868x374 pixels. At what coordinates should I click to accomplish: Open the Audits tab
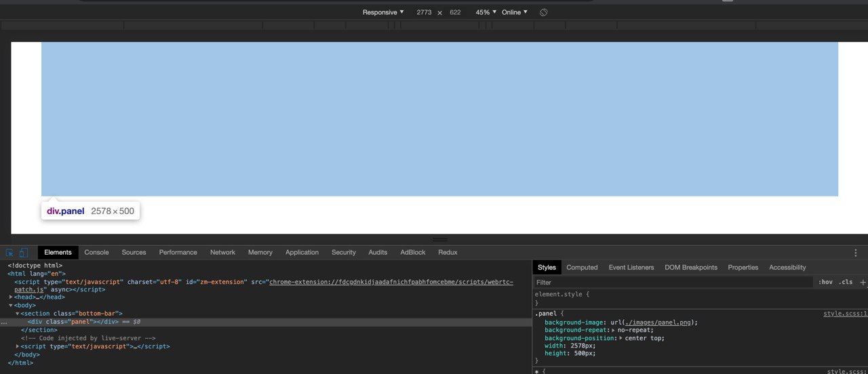pos(378,252)
